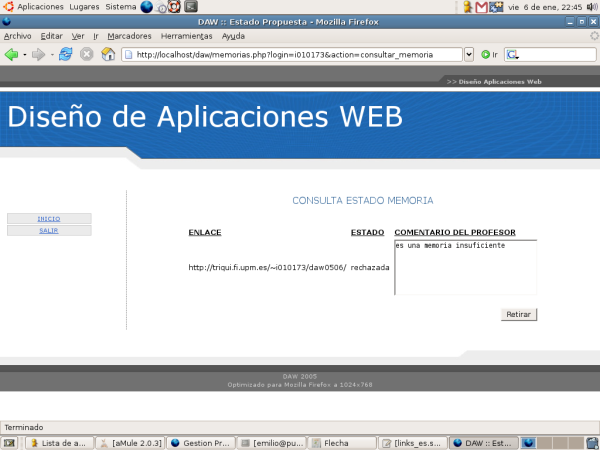Open the volume speaker control
The height and width of the screenshot is (450, 600).
pyautogui.click(x=592, y=7)
